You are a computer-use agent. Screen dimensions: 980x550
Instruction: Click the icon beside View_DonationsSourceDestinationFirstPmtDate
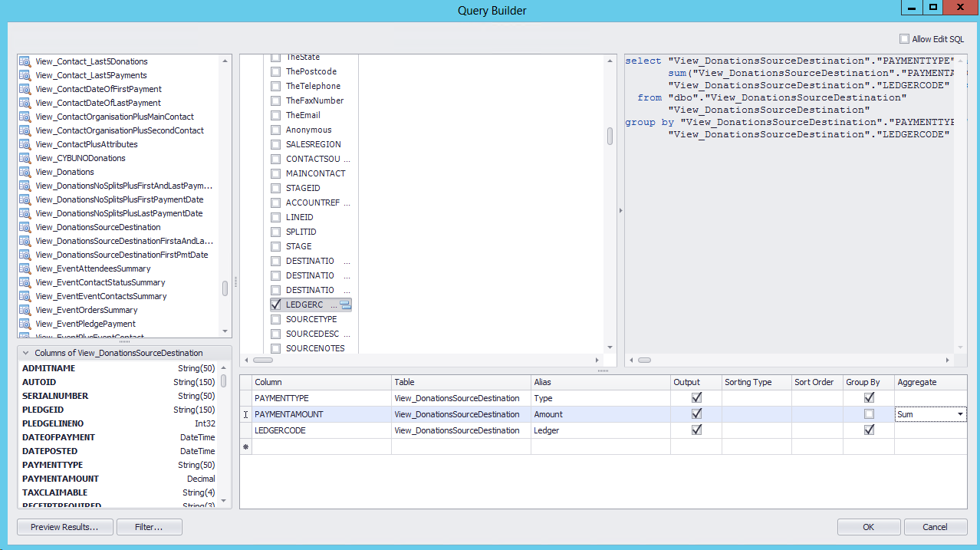coord(25,255)
